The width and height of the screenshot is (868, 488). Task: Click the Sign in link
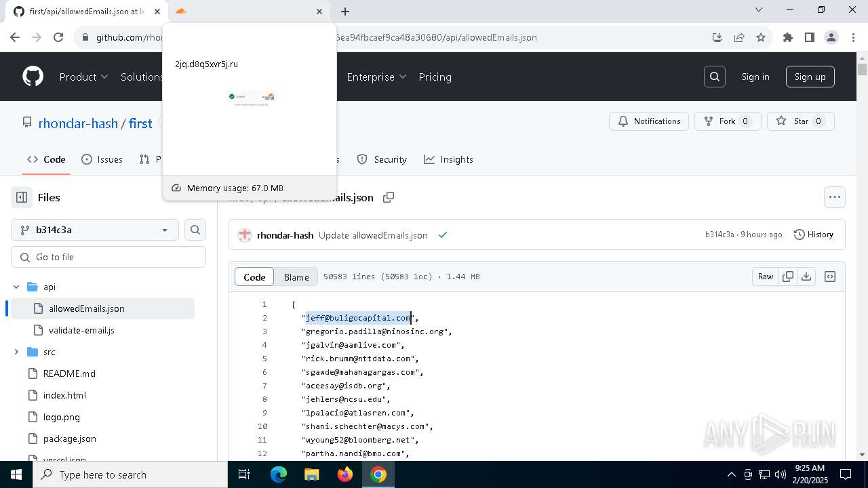[x=755, y=77]
